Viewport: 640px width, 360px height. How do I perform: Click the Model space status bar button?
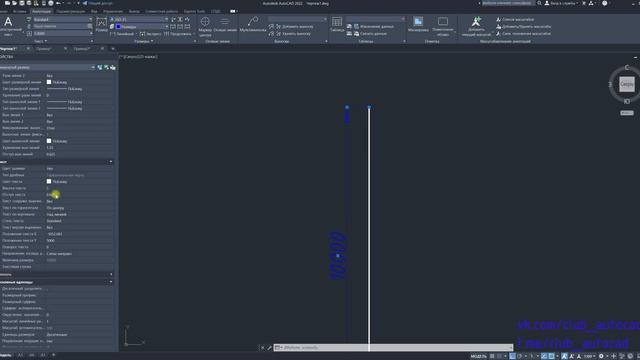pyautogui.click(x=478, y=356)
